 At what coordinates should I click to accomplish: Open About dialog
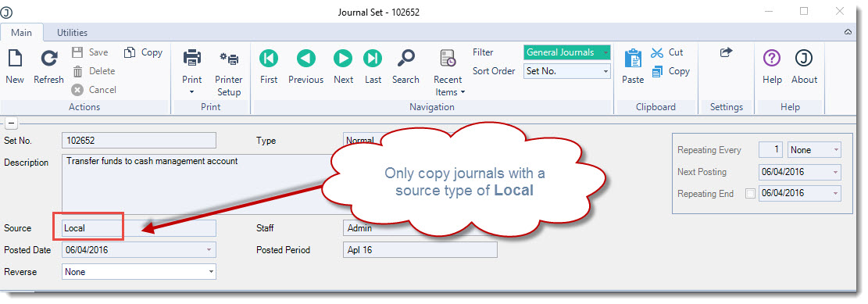coord(805,66)
